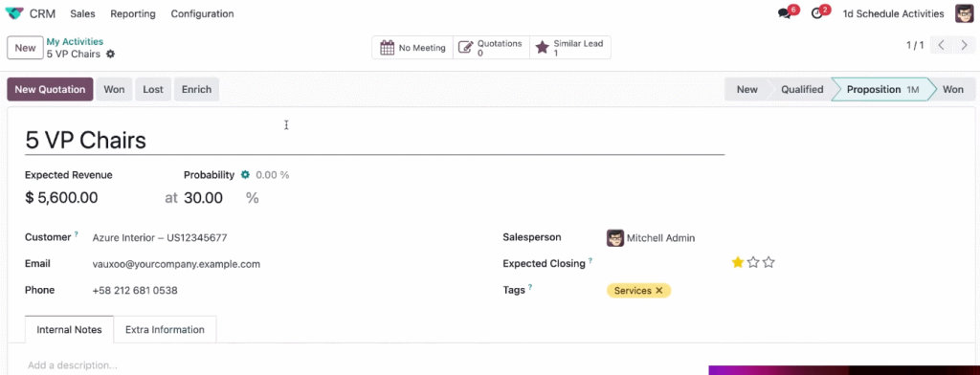Switch to Extra Information tab
This screenshot has height=375, width=980.
[165, 329]
